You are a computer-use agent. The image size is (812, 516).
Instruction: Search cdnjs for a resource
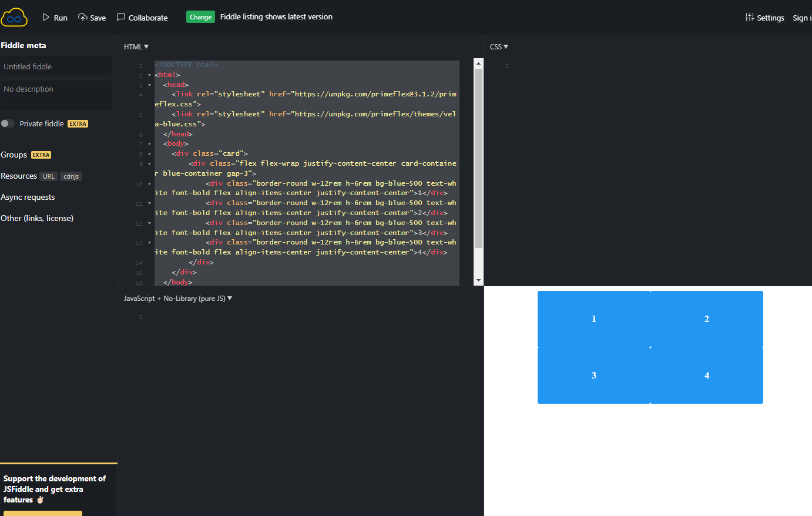point(71,176)
